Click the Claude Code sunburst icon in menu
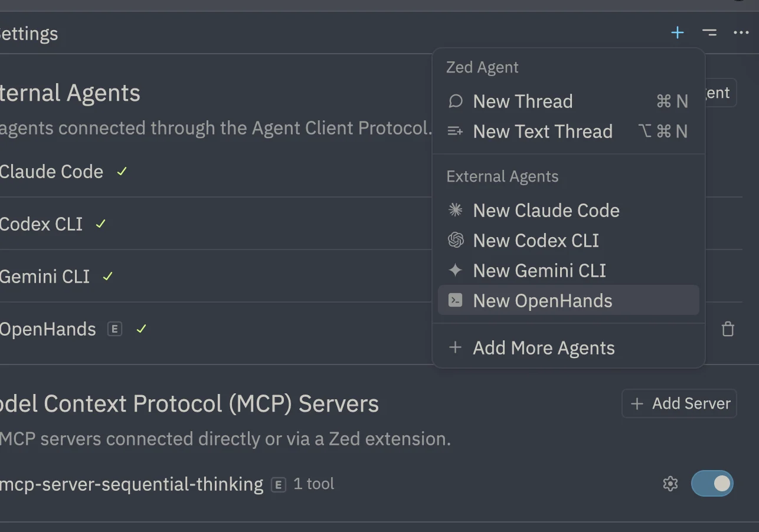Screen dimensions: 759x532 tap(455, 210)
